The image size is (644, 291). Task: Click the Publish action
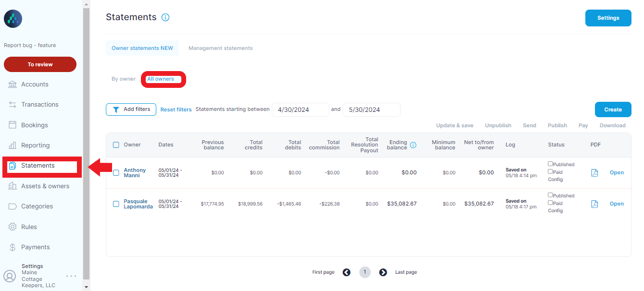557,125
